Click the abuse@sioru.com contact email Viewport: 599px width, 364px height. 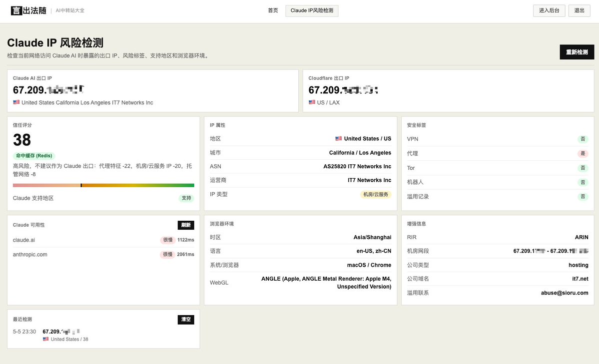tap(565, 293)
